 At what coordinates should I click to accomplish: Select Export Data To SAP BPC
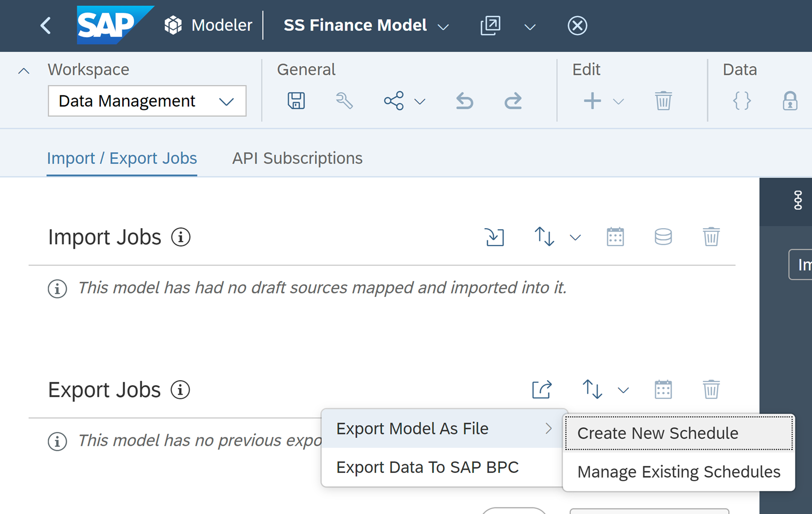428,467
